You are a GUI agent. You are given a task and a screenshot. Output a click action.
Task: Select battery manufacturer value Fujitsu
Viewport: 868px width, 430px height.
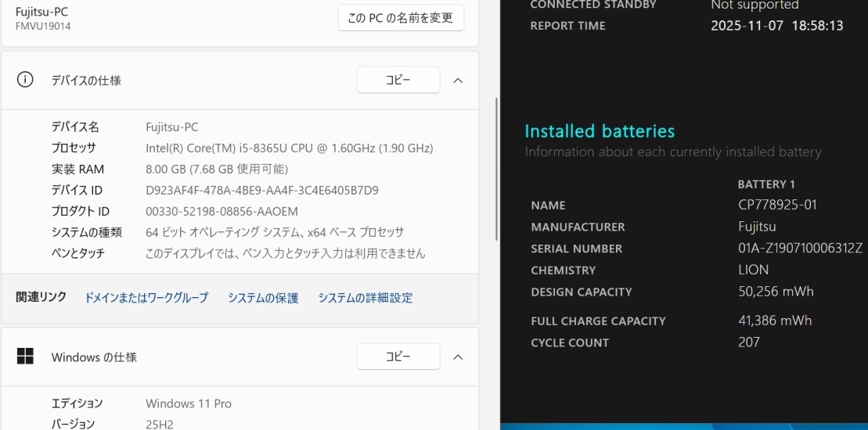pyautogui.click(x=757, y=227)
